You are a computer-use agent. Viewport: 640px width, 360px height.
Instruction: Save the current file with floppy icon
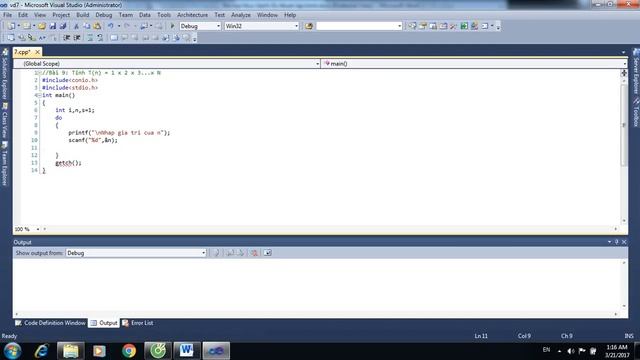pyautogui.click(x=53, y=26)
